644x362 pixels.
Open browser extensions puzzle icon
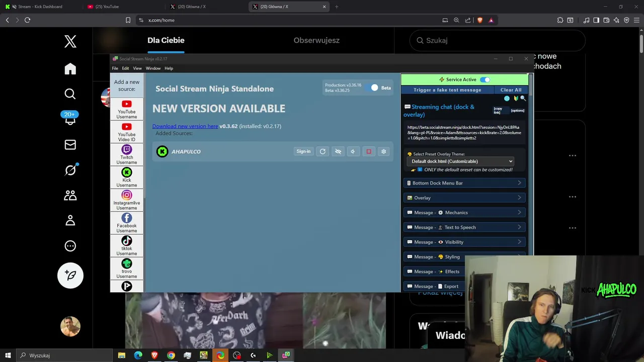(560, 20)
